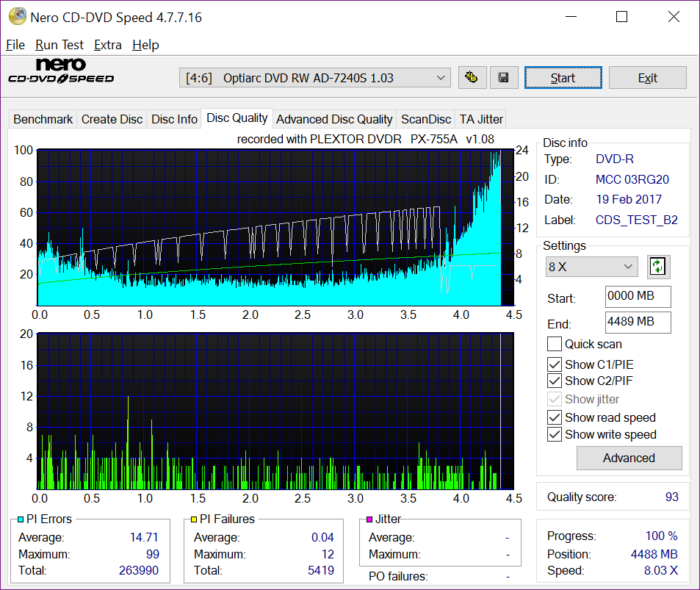Viewport: 700px width, 590px height.
Task: Click the cyan PI Errors legend square
Action: (21, 519)
